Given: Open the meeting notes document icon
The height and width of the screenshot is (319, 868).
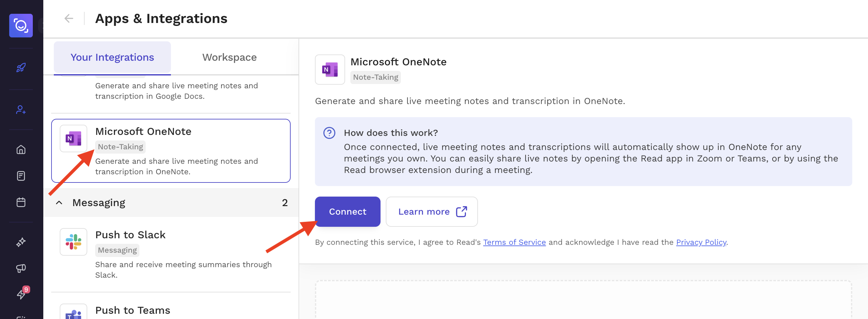Looking at the screenshot, I should (21, 176).
